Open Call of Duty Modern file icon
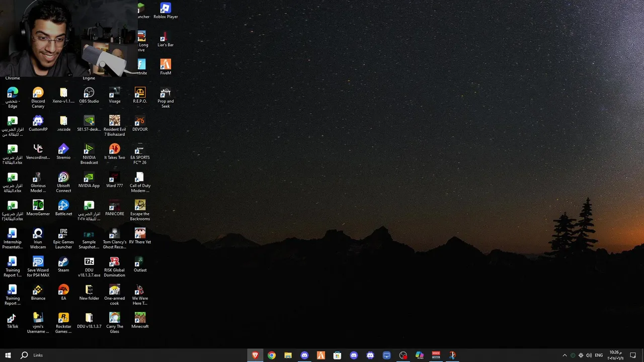Viewport: 644px width, 362px height. point(140,183)
